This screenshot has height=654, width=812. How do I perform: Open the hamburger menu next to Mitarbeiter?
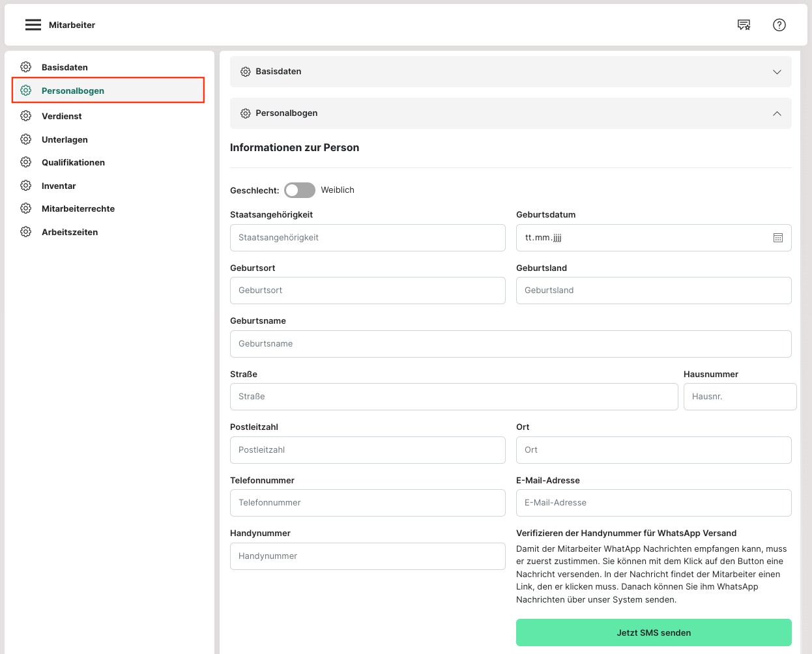33,25
